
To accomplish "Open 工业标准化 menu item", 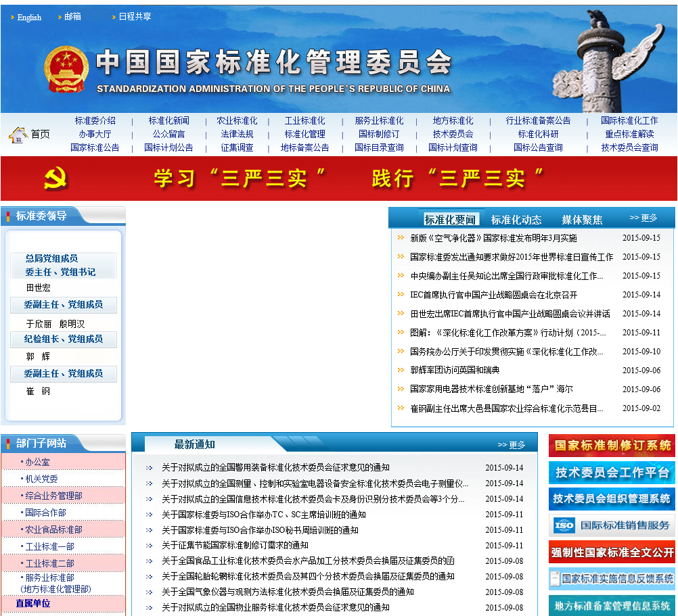I will [x=305, y=120].
